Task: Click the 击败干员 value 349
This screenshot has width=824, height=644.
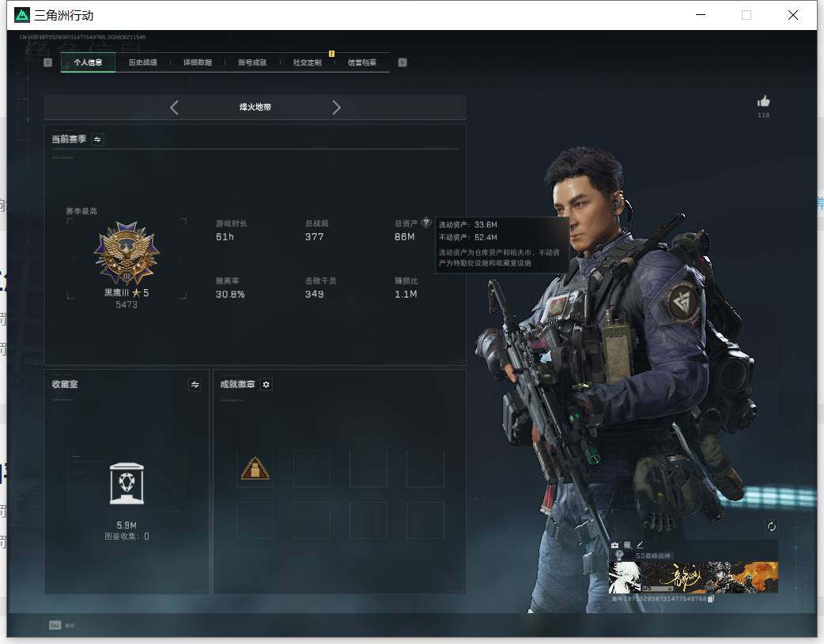Action: point(314,294)
